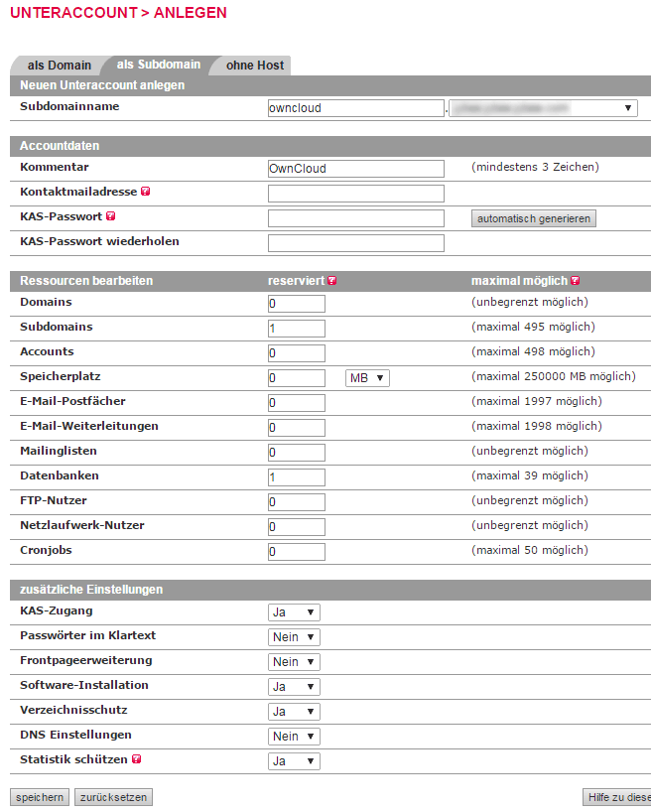
Task: Click the 'UNTERACCOUNT > ANLEGEN' page heading
Action: click(119, 13)
